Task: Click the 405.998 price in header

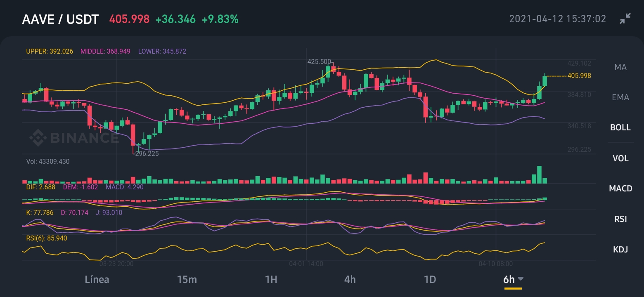Action: pyautogui.click(x=129, y=19)
